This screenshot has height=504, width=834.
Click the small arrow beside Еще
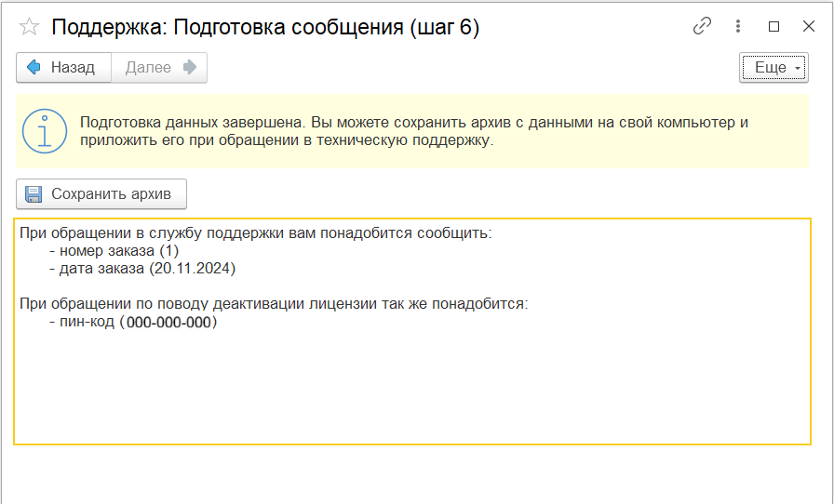(x=798, y=69)
